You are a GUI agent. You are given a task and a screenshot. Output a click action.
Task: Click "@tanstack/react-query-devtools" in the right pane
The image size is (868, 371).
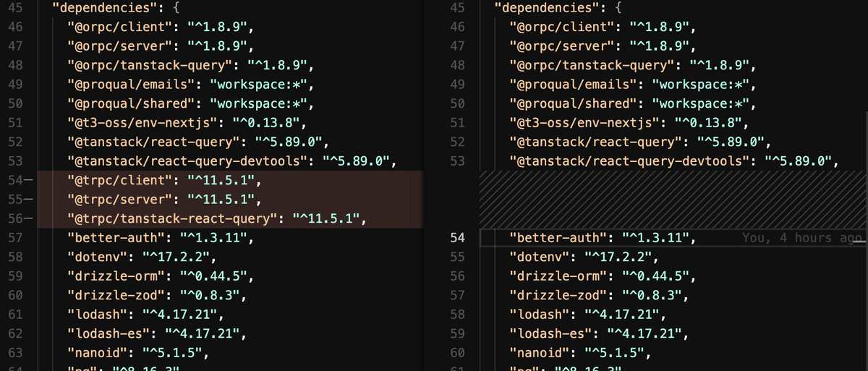coord(631,160)
